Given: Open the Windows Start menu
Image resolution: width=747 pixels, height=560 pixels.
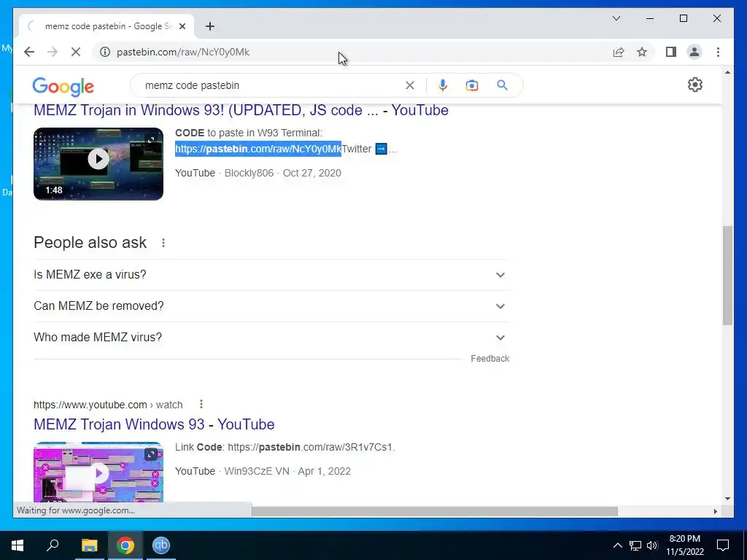Looking at the screenshot, I should pos(18,545).
